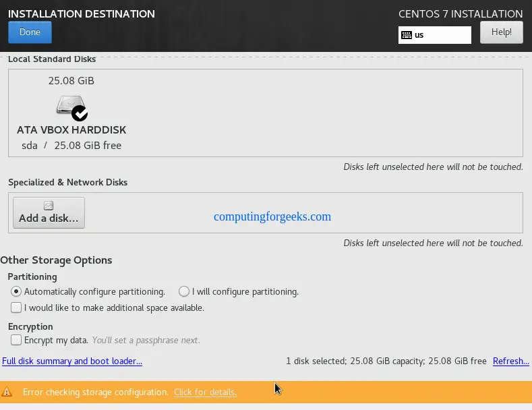Choose I will configure partitioning radio
532x410 pixels.
tap(184, 291)
